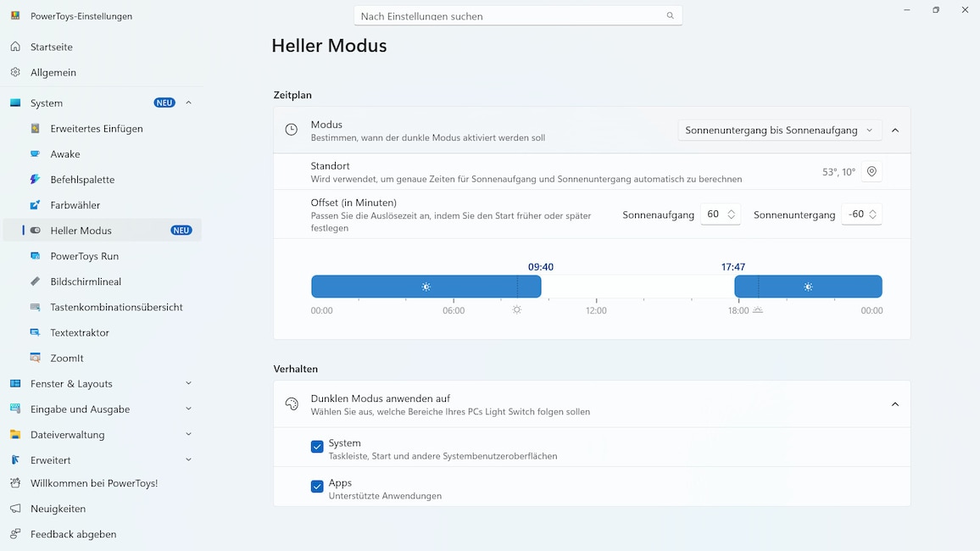
Task: Collapse the System section chevron
Action: (x=188, y=103)
